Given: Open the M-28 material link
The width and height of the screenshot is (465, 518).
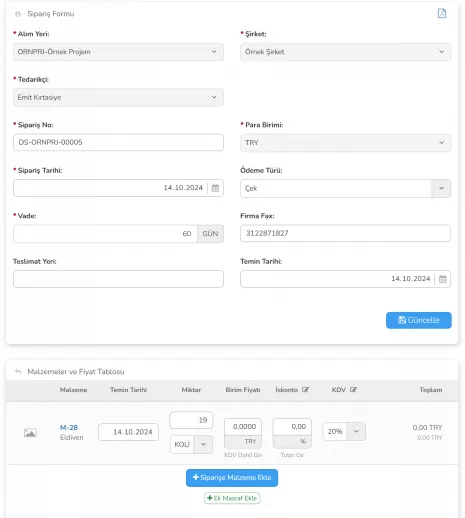Looking at the screenshot, I should point(69,427).
